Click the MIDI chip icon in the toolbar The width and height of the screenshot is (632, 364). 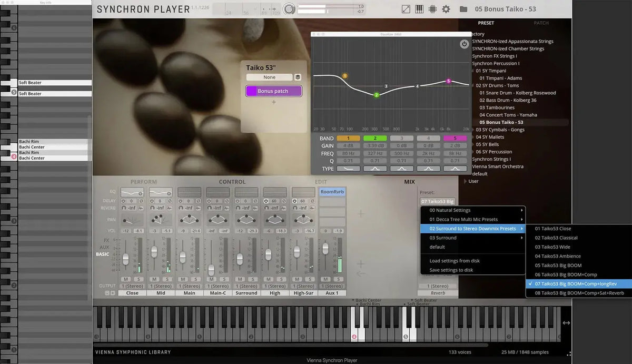pyautogui.click(x=433, y=9)
